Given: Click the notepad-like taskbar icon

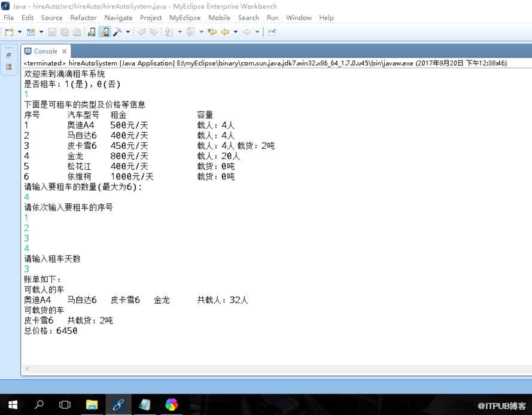Looking at the screenshot, I should point(145,404).
